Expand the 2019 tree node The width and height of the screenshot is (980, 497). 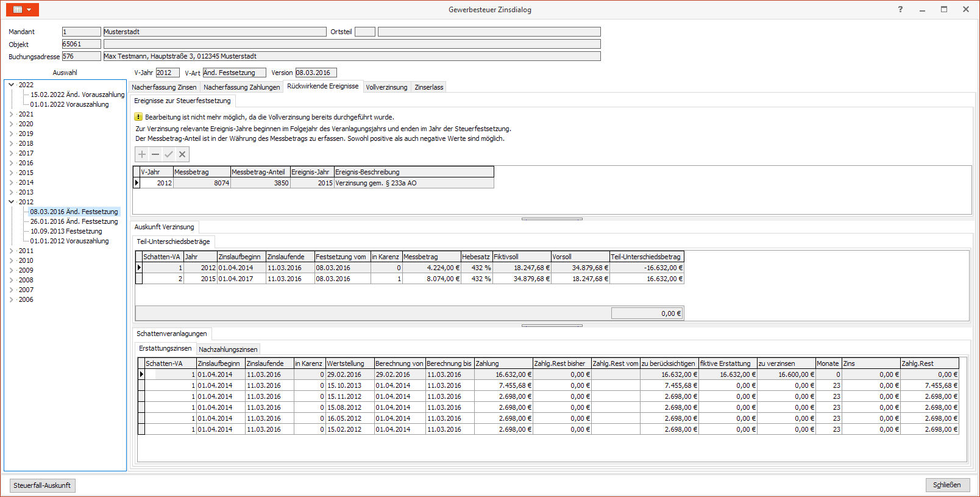(11, 134)
